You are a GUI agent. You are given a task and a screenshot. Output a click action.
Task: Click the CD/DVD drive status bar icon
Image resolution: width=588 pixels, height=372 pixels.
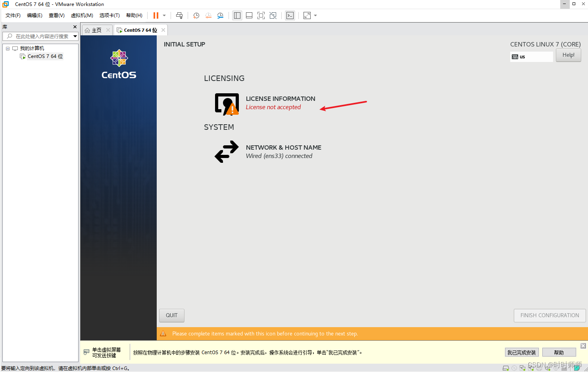point(514,368)
